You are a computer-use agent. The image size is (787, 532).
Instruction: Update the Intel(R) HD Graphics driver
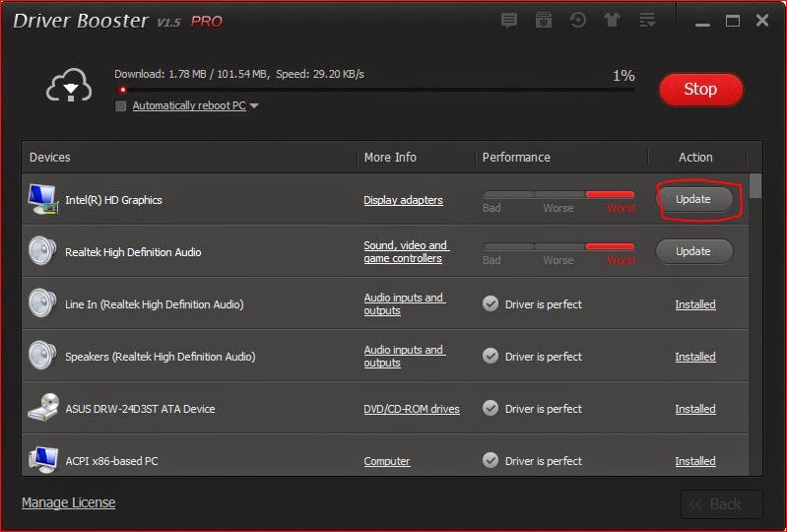click(x=693, y=199)
